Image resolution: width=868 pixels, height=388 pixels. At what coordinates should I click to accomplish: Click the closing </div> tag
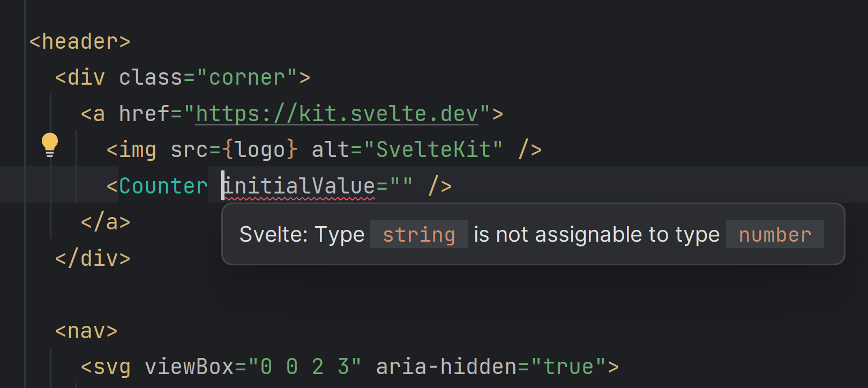(93, 258)
